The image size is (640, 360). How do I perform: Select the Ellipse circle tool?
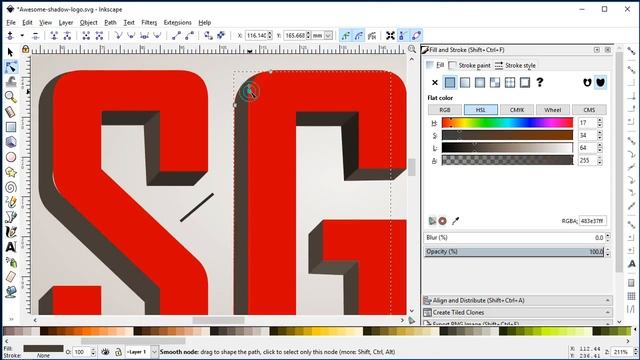(11, 157)
